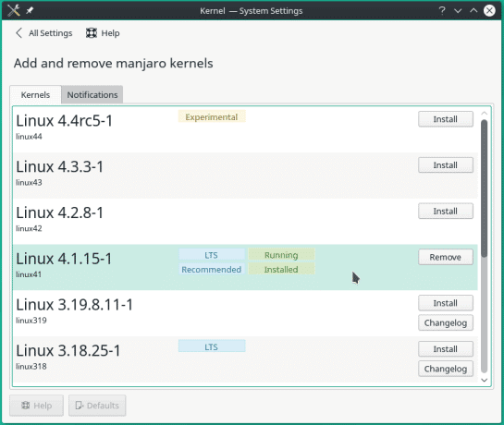
Task: Click the 'Add and remove manjaro kernels' heading
Action: [113, 63]
